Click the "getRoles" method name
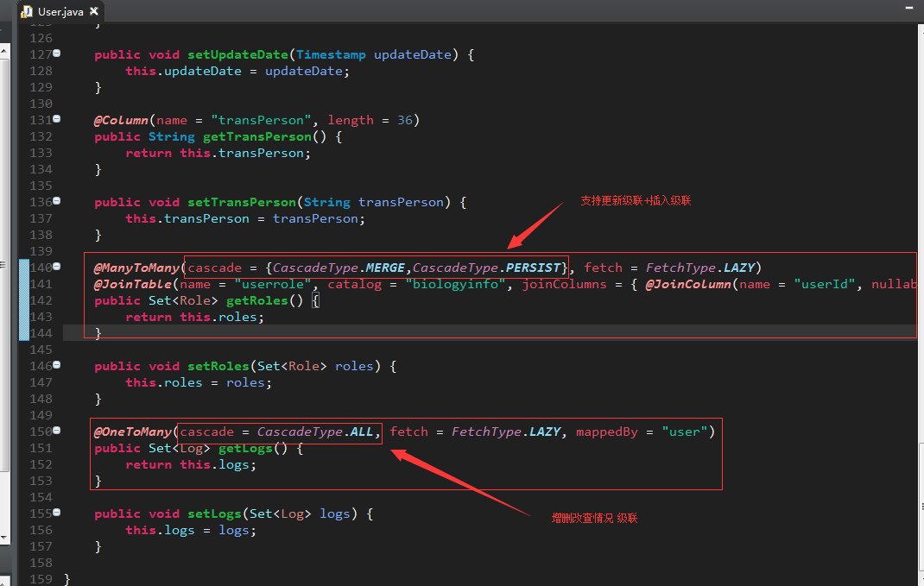 tap(257, 301)
